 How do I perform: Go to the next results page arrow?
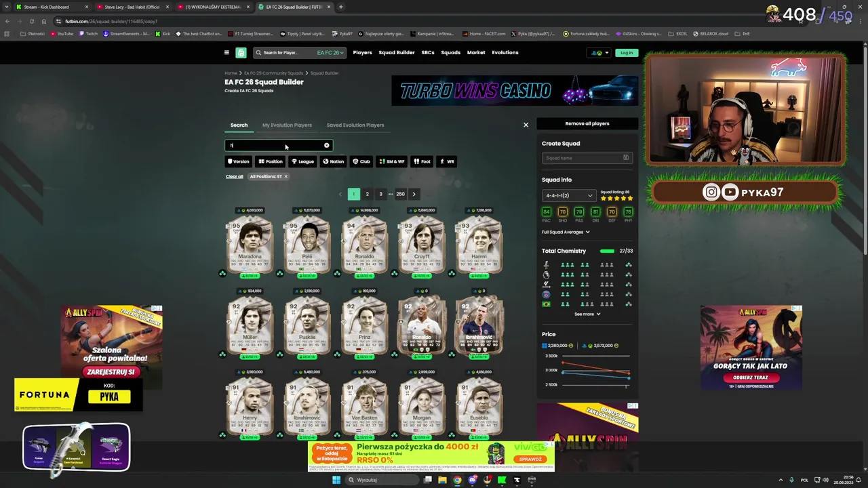(414, 194)
